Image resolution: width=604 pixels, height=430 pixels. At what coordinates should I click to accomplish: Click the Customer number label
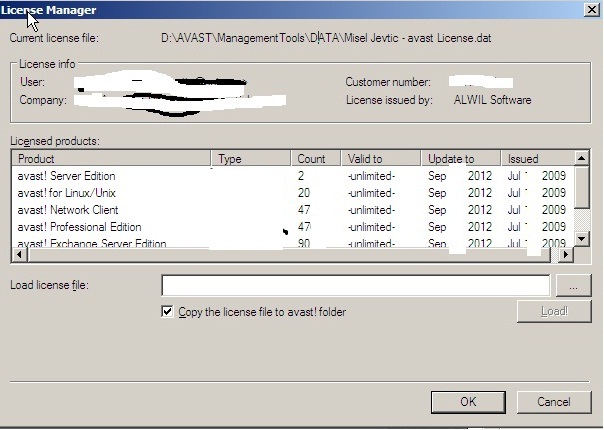pyautogui.click(x=388, y=82)
